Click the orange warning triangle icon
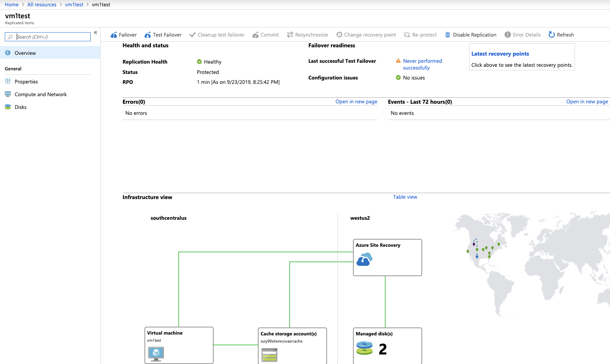Screen dimensions: 610x364 point(398,61)
